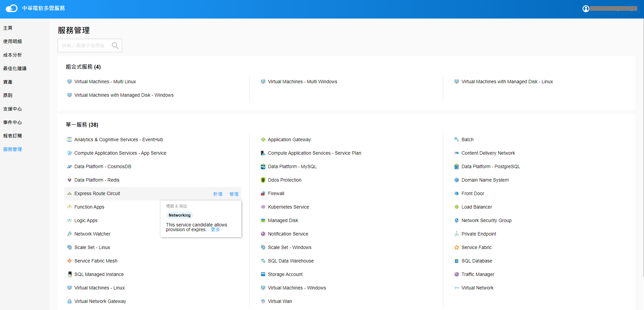Click the page vertical scrollbar

click(x=643, y=148)
